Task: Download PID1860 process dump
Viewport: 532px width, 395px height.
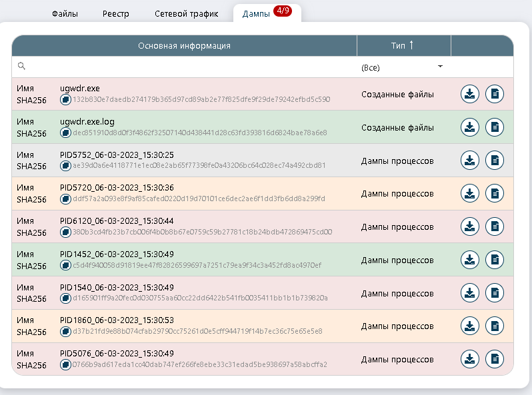Action: [x=470, y=326]
